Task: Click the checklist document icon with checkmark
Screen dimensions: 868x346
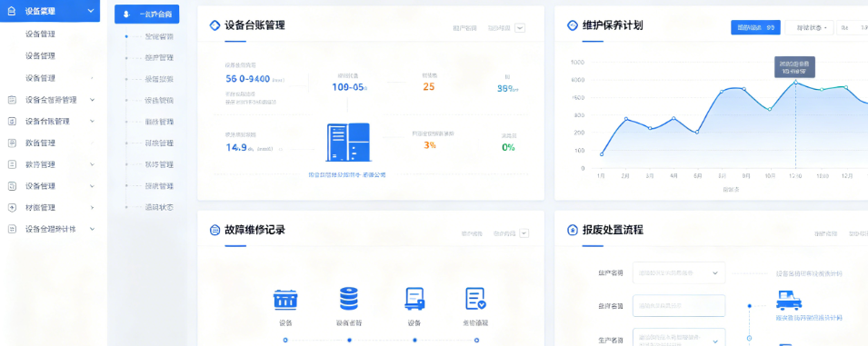Action: 475,299
